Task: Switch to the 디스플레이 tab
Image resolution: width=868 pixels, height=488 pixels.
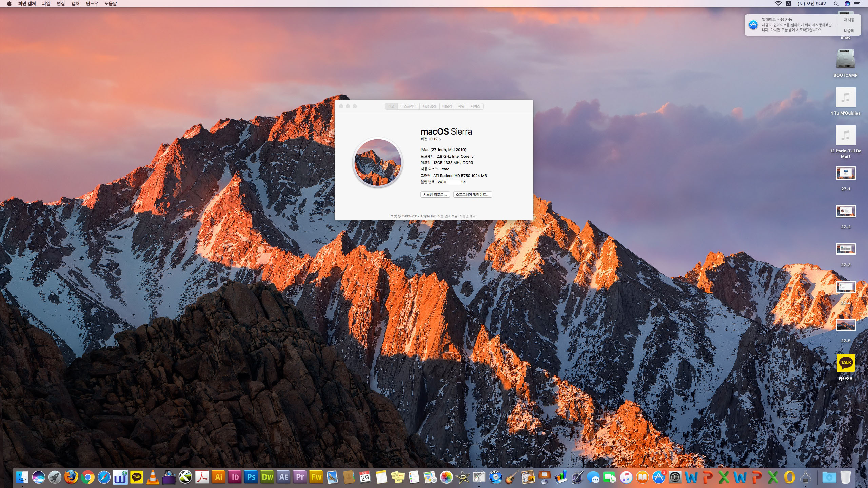Action: (408, 106)
